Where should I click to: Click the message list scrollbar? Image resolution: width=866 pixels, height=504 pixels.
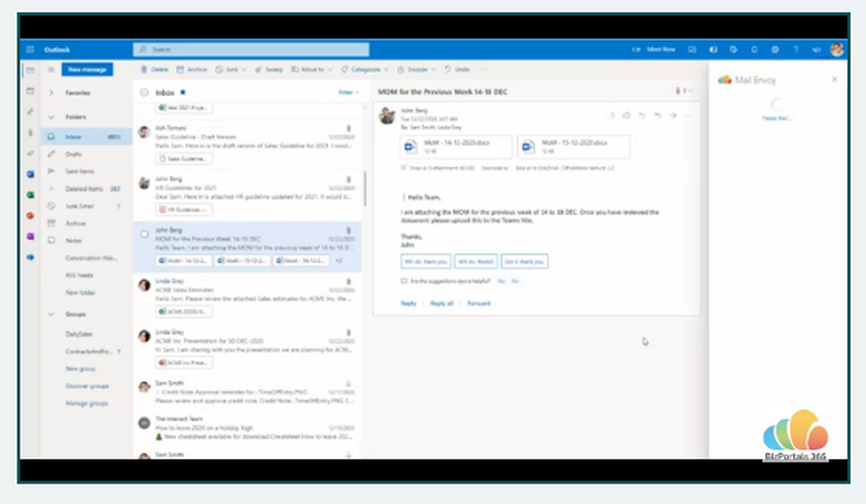pyautogui.click(x=365, y=188)
